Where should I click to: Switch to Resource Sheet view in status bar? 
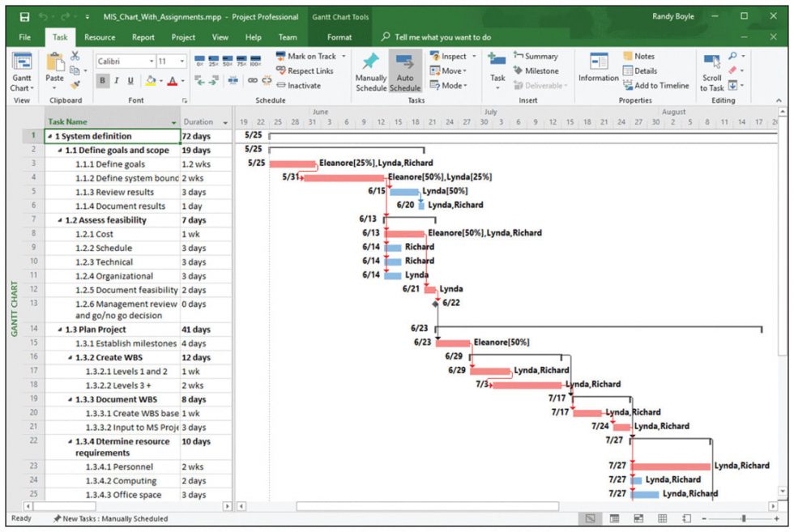(x=662, y=518)
